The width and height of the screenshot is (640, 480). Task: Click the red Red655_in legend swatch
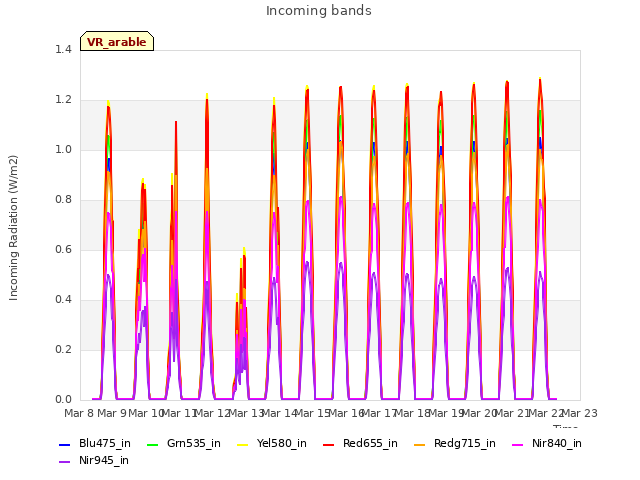click(x=329, y=444)
